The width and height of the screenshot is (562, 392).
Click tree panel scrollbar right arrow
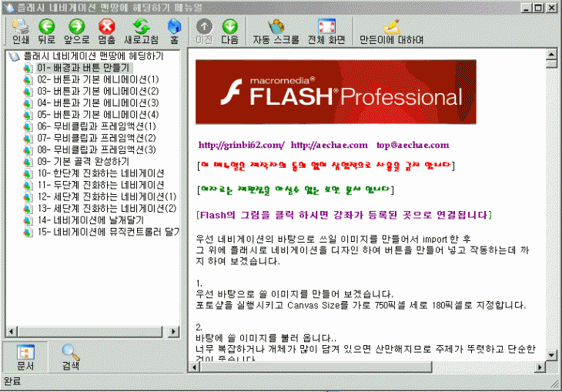[174, 331]
